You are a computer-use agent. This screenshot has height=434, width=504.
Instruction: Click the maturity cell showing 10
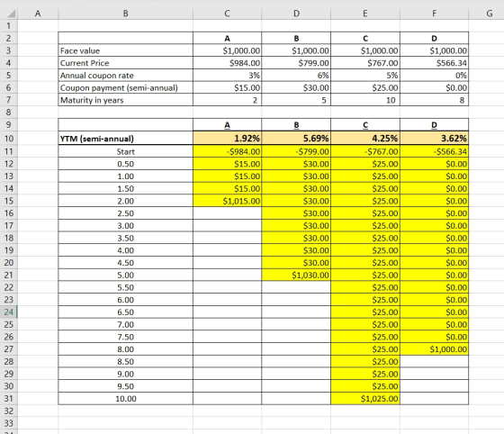[x=365, y=100]
